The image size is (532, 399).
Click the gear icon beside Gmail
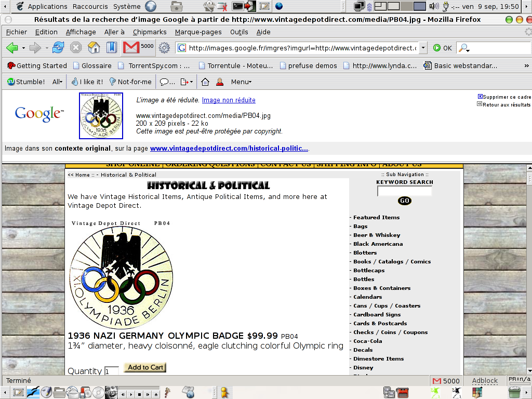coord(164,48)
